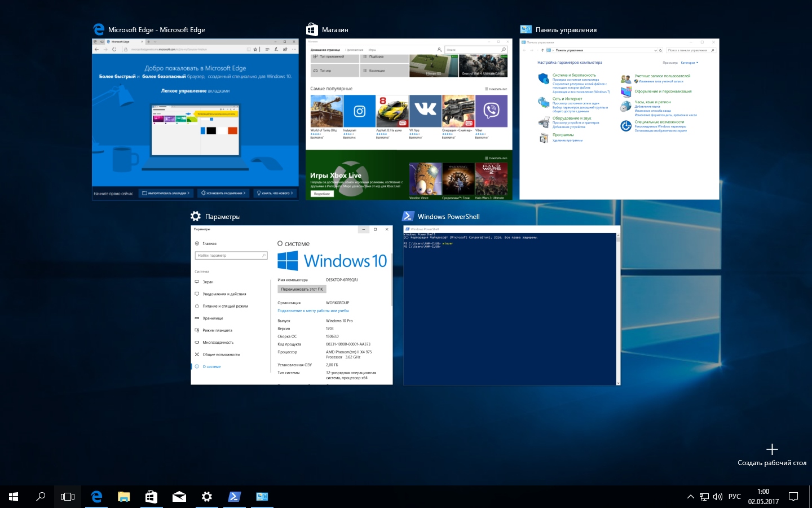Open Учетные записи пользователей in Control Panel
This screenshot has height=508, width=812.
(x=662, y=76)
